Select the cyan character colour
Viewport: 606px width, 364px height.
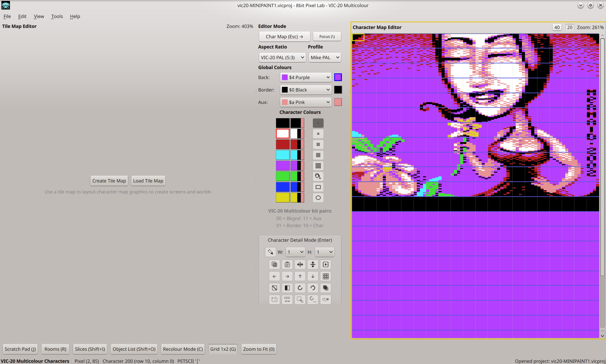(283, 155)
